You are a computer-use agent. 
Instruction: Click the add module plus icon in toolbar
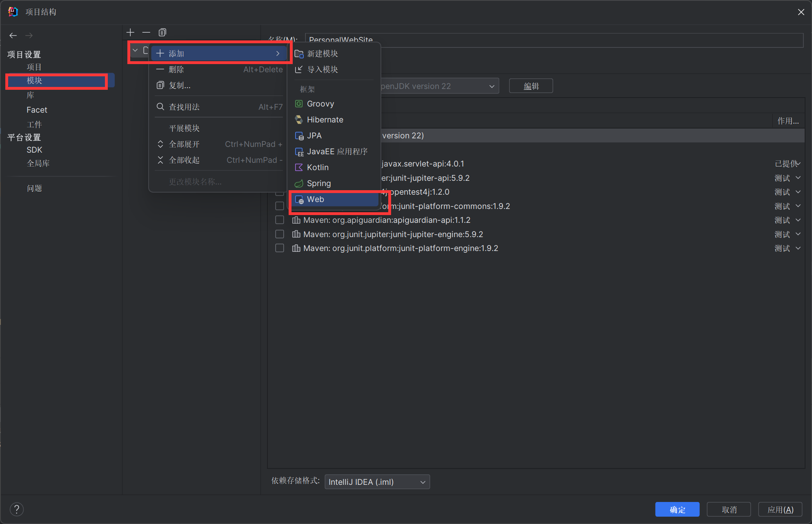[x=130, y=32]
